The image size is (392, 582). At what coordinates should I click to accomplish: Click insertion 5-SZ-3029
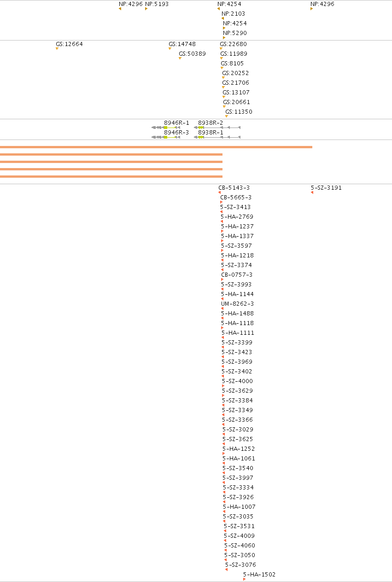pyautogui.click(x=238, y=430)
